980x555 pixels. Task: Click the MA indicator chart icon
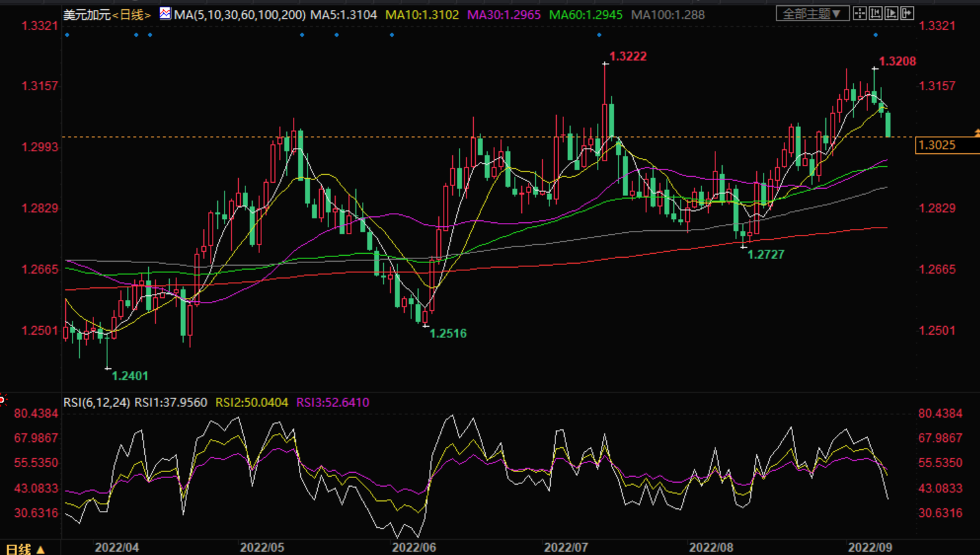coord(165,13)
